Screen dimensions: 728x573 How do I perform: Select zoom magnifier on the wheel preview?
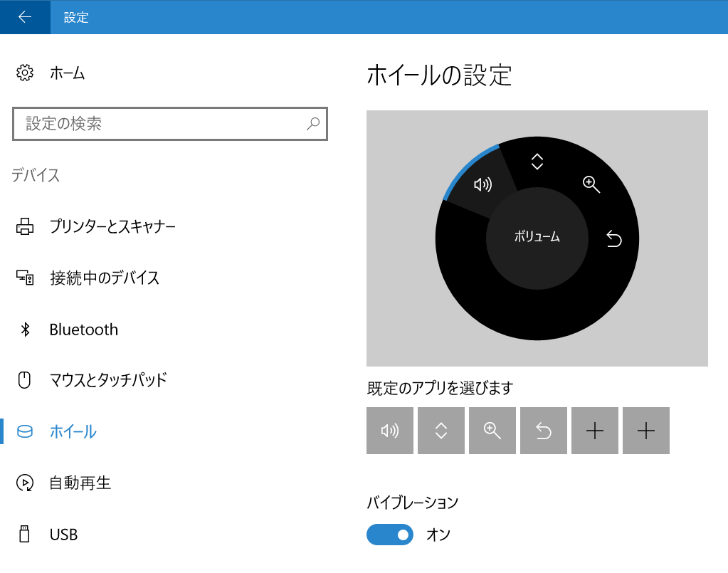tap(591, 184)
